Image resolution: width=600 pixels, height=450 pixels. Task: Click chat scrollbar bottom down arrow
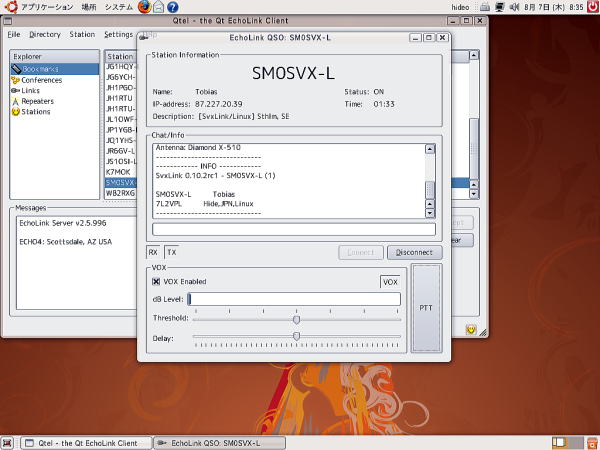(430, 213)
